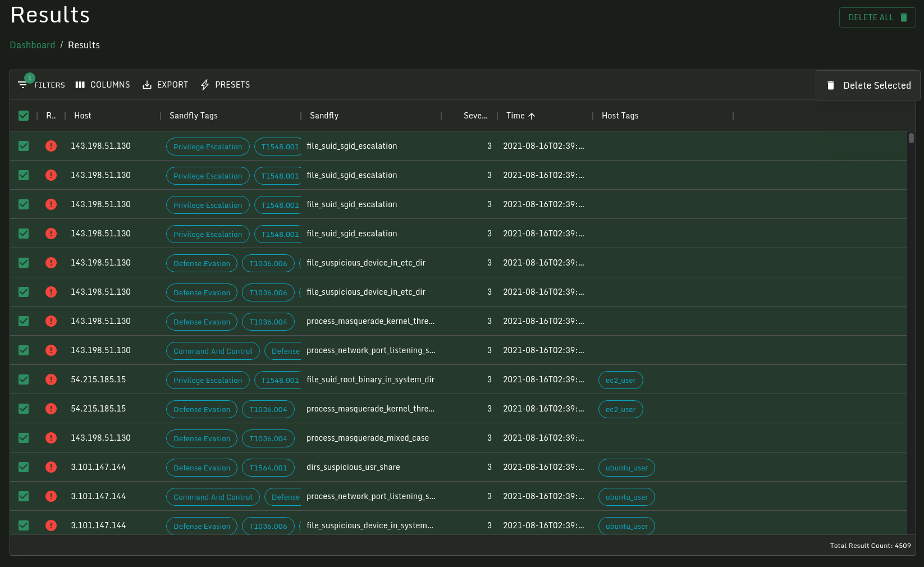Click the dirs_suspicious_usr_share sandfly name
Screen dimensions: 924x567
tap(353, 467)
